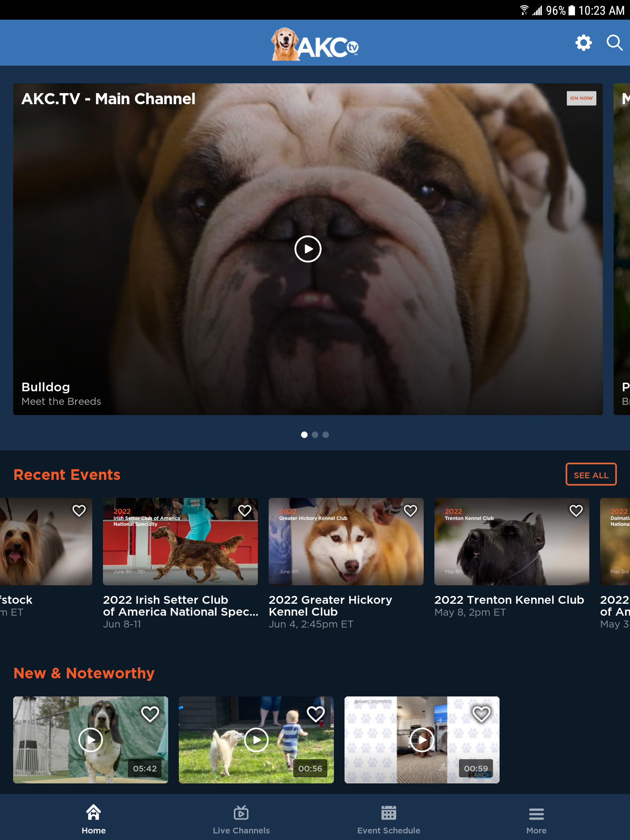
Task: Open 2022 Irish Setter Club title link
Action: [180, 606]
